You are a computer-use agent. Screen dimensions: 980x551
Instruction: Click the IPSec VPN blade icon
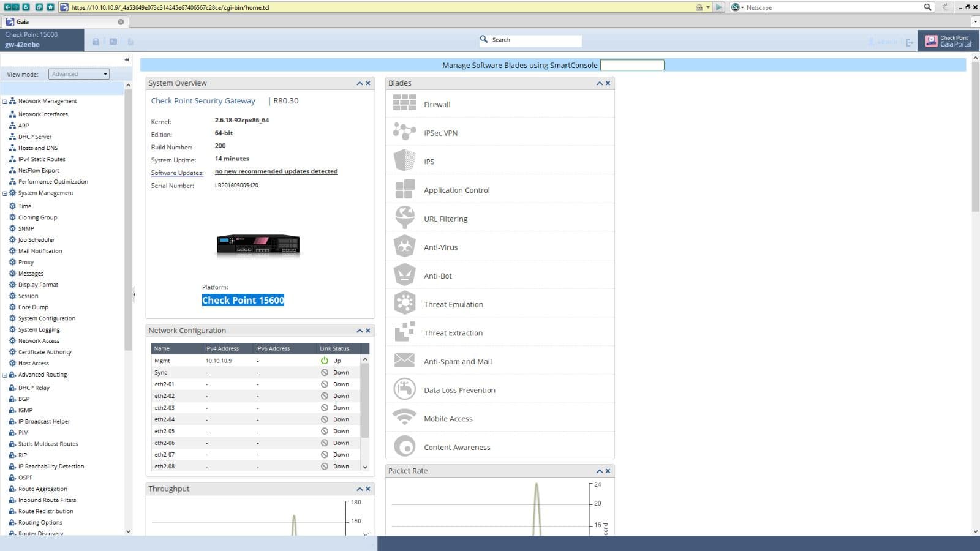click(404, 132)
